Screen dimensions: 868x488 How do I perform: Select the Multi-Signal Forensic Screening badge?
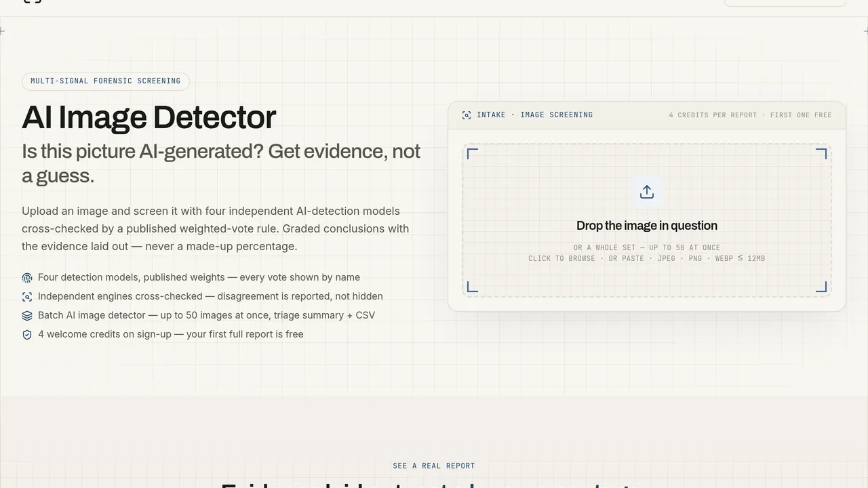coord(106,81)
